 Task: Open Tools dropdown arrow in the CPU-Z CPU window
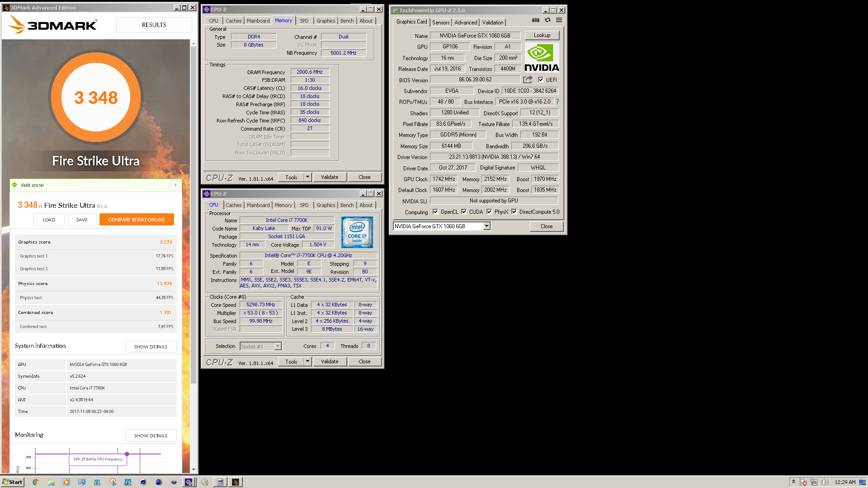click(x=307, y=361)
